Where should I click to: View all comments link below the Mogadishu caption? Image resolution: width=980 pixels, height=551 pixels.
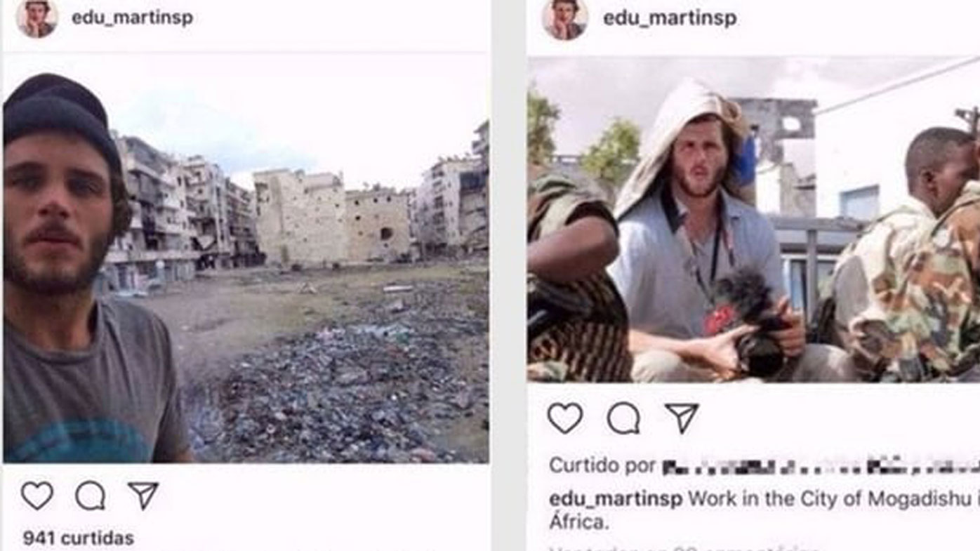click(x=684, y=547)
